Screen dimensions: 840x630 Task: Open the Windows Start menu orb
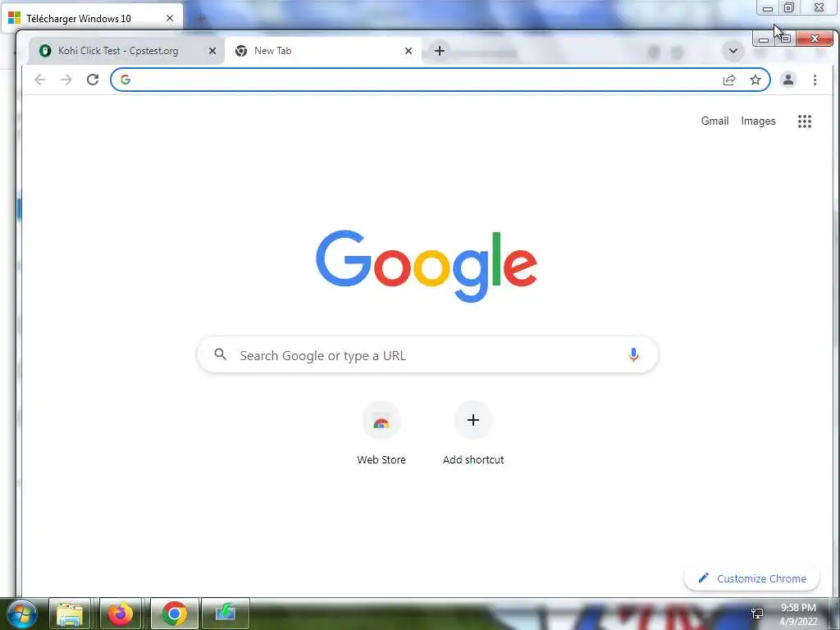pyautogui.click(x=21, y=614)
